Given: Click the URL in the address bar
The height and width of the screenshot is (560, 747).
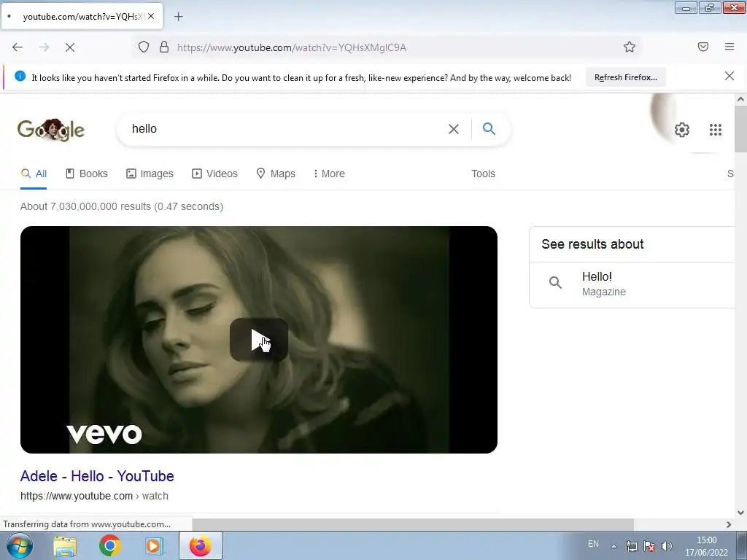Looking at the screenshot, I should (292, 47).
